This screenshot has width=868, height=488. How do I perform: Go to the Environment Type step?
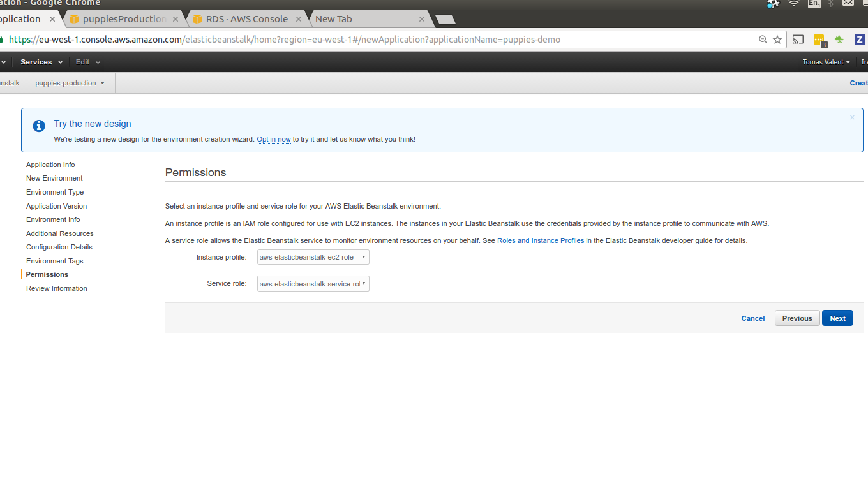(55, 192)
